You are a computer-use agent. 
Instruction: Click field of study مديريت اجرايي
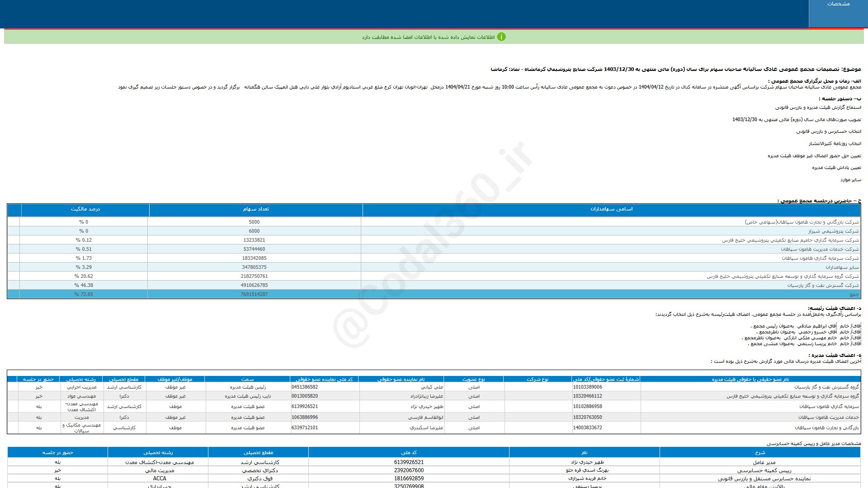(81, 387)
